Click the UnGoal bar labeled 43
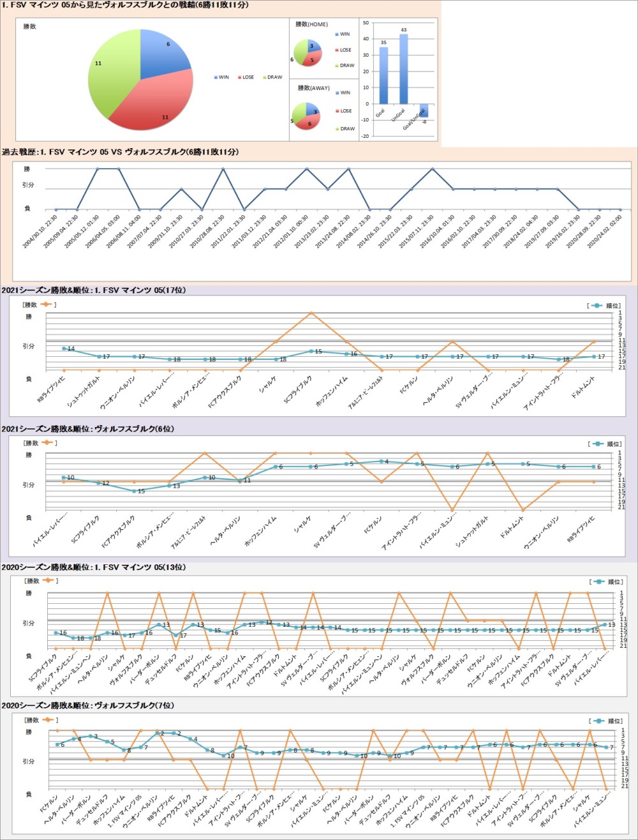638x840 pixels. tap(403, 69)
